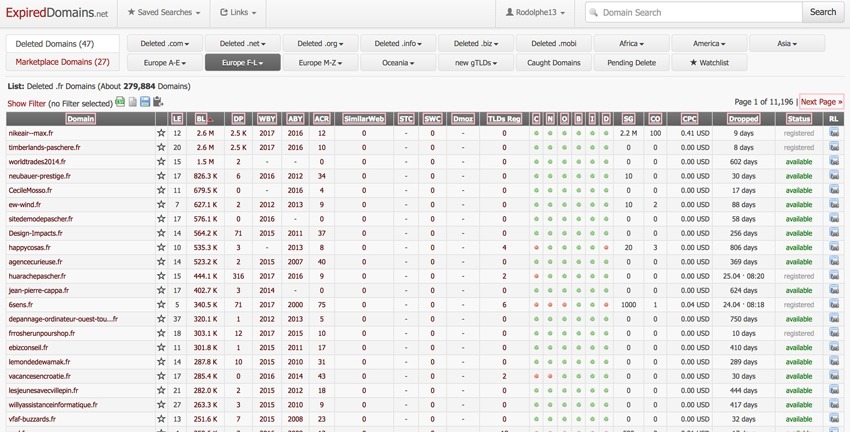Toggle watchlist star for ew-wind.fr

coord(161,204)
